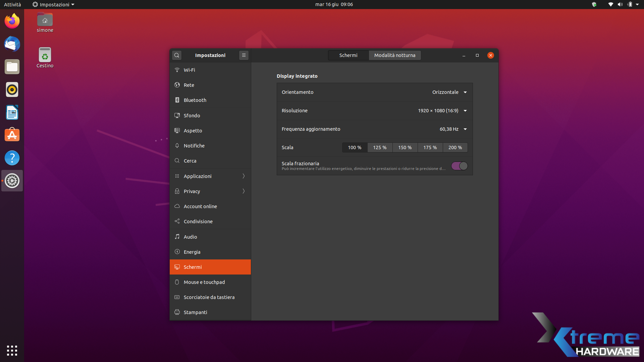Open Audio settings in the sidebar
Viewport: 644px width, 362px height.
coord(190,237)
